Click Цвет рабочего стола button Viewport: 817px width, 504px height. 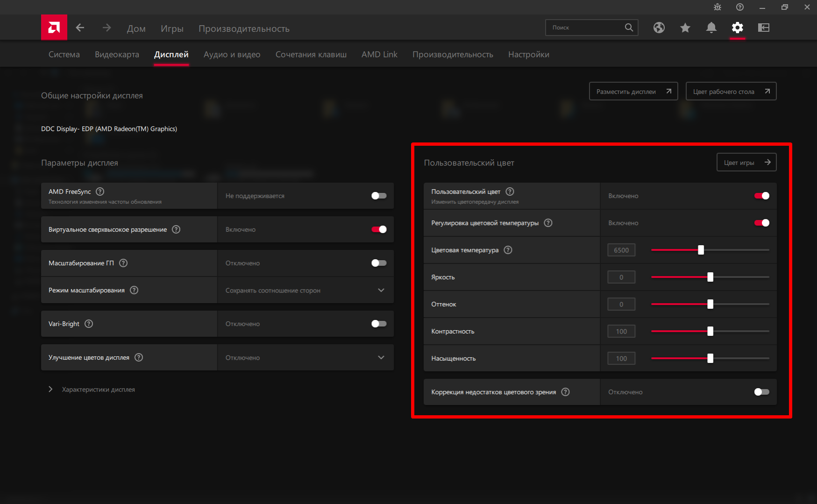(731, 91)
